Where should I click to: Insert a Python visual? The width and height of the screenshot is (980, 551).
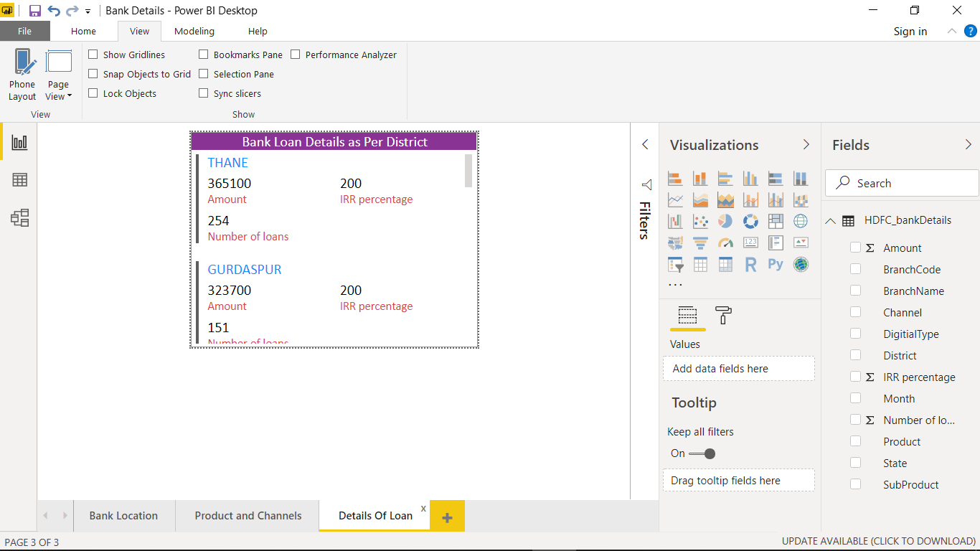tap(776, 264)
